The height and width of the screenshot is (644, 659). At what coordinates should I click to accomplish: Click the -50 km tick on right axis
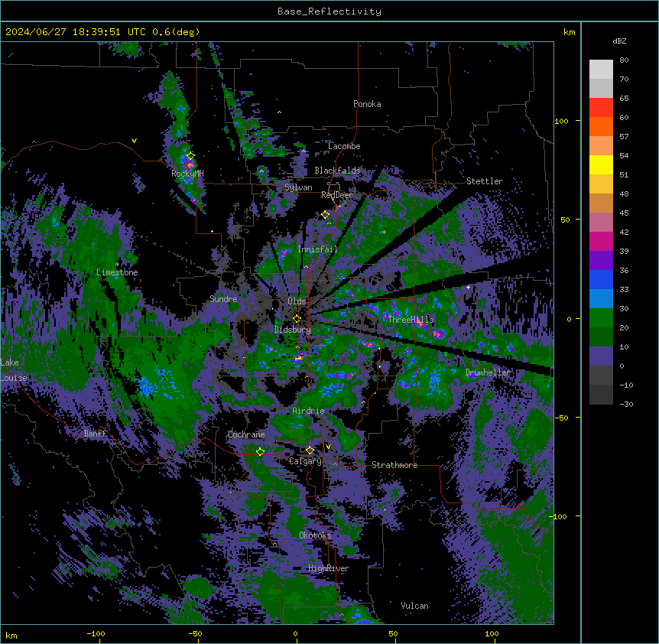click(x=561, y=418)
